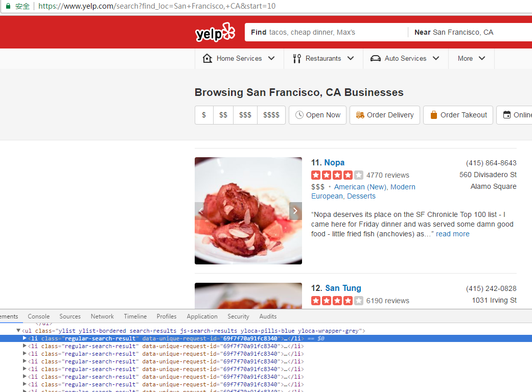Click the browser address bar URL
Screen dimensions: 532x392
157,6
